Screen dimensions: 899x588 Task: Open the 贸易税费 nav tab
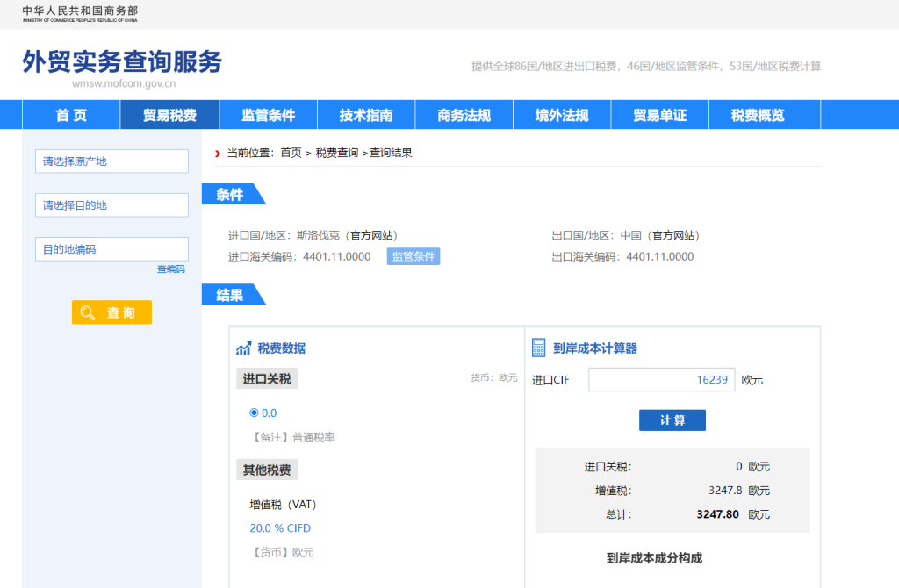169,115
